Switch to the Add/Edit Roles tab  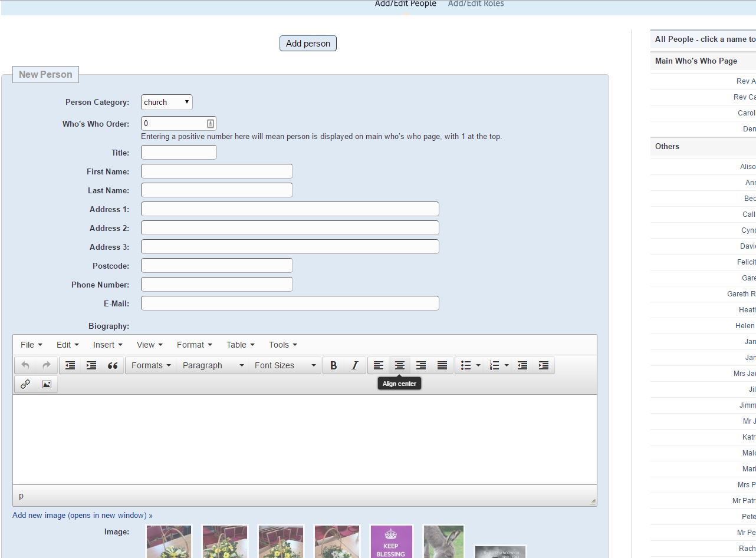(x=475, y=4)
